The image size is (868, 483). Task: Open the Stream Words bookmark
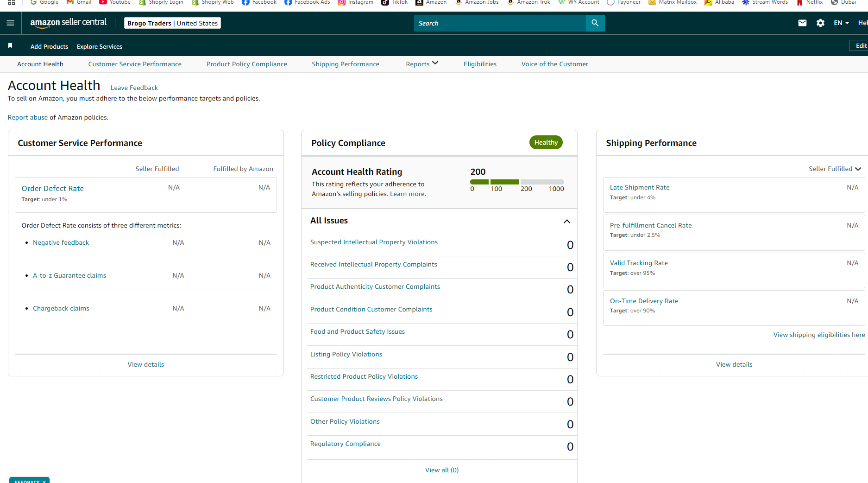coord(765,2)
